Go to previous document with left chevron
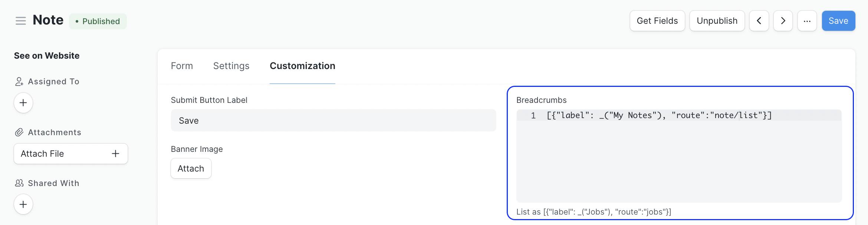 coord(759,21)
